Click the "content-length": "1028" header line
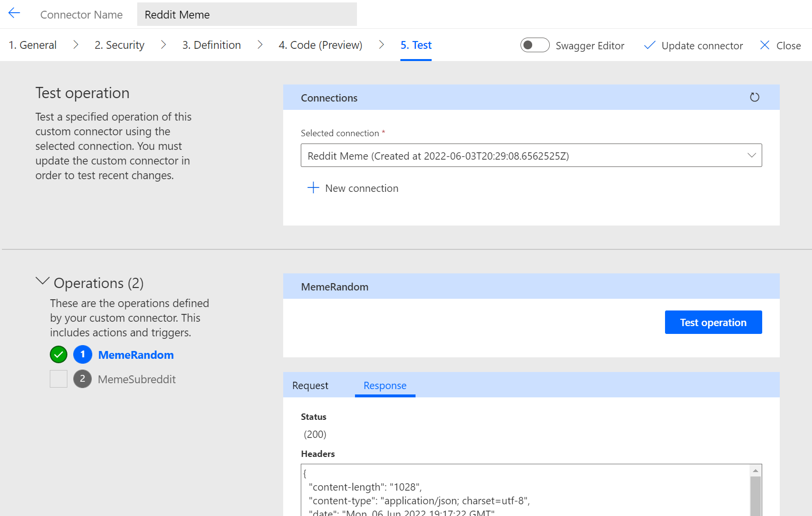This screenshot has width=812, height=516. coord(365,487)
